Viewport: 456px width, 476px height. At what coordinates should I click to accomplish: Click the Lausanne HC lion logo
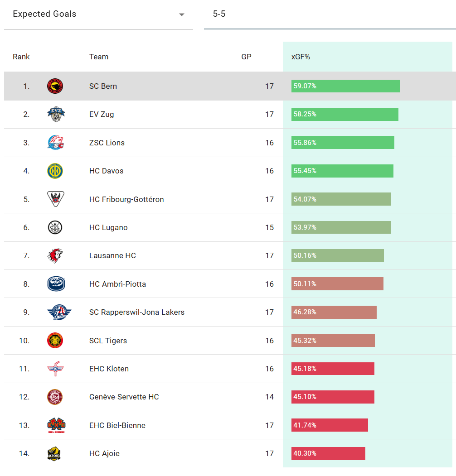click(x=55, y=255)
